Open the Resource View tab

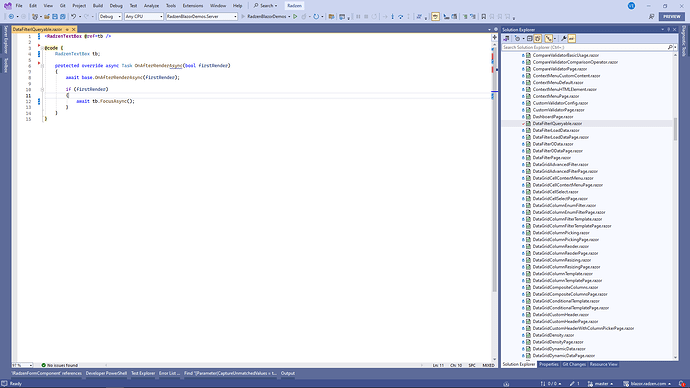pyautogui.click(x=603, y=364)
